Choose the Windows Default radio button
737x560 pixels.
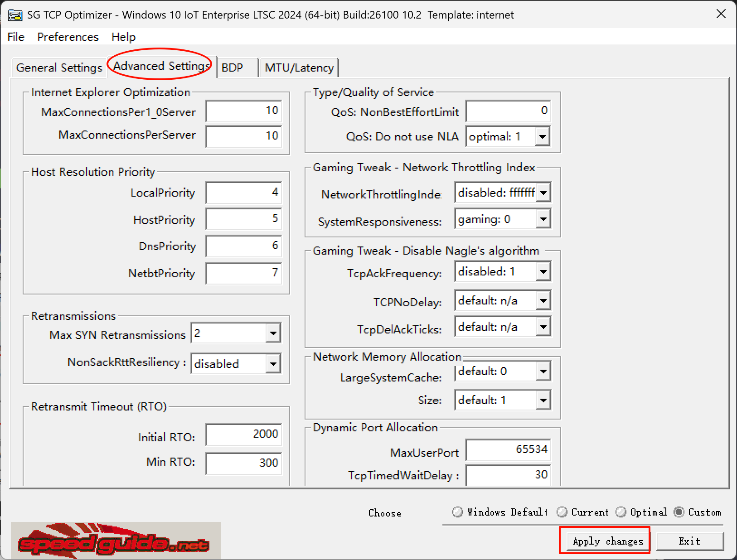click(458, 512)
